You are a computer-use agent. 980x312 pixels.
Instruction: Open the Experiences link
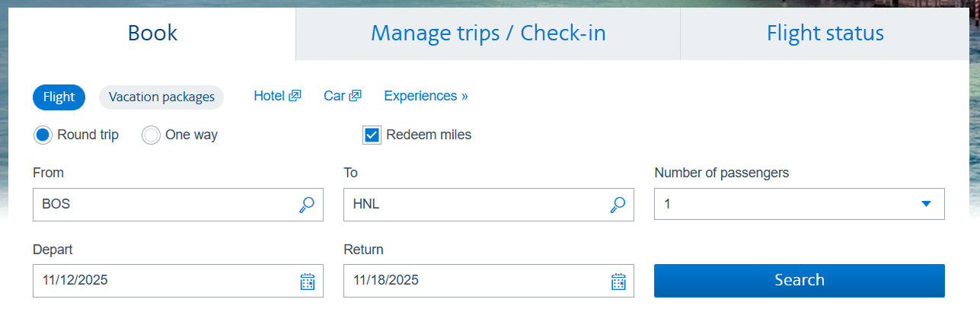[426, 96]
